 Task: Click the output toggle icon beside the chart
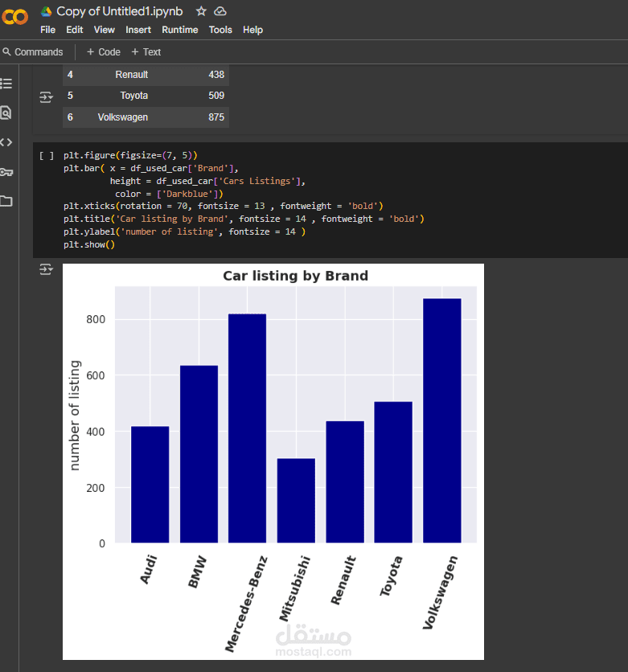click(x=46, y=269)
